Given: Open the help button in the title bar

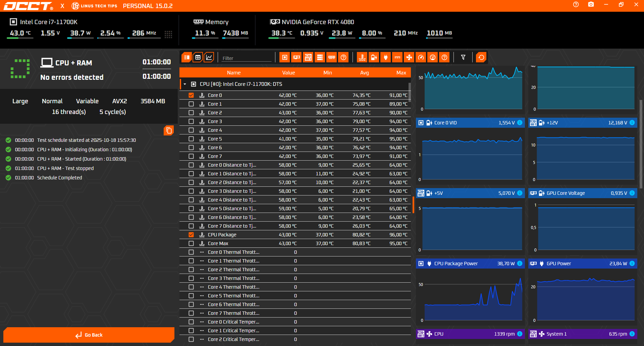Looking at the screenshot, I should click(x=576, y=5).
